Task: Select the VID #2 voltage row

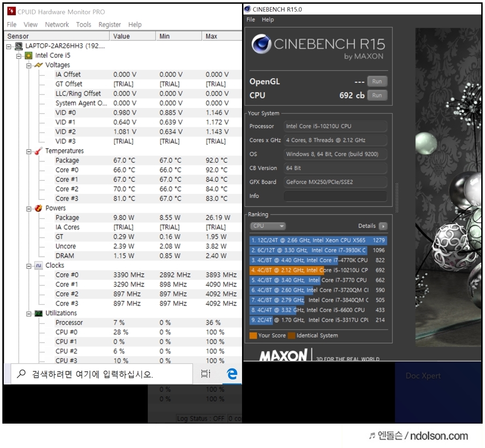Action: point(148,132)
